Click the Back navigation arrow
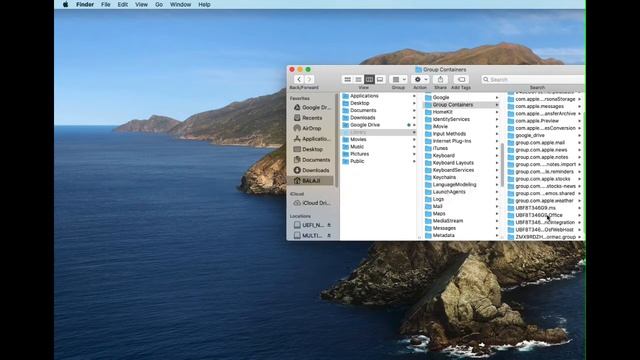 pyautogui.click(x=299, y=80)
